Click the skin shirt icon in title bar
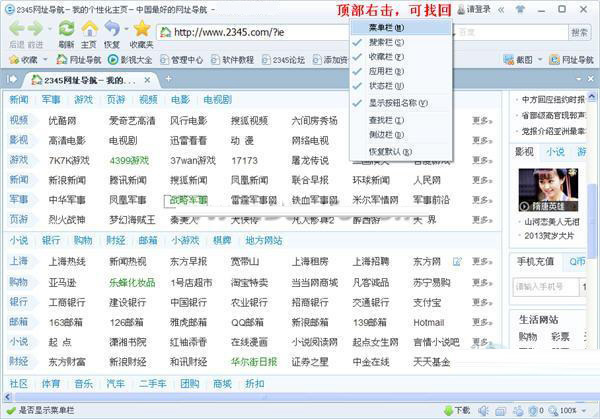This screenshot has height=419, width=600. [520, 9]
